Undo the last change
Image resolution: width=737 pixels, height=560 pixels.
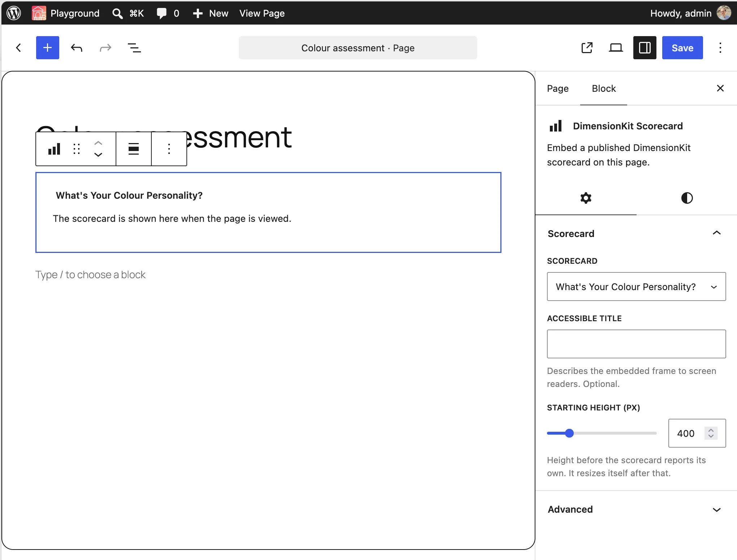click(77, 48)
